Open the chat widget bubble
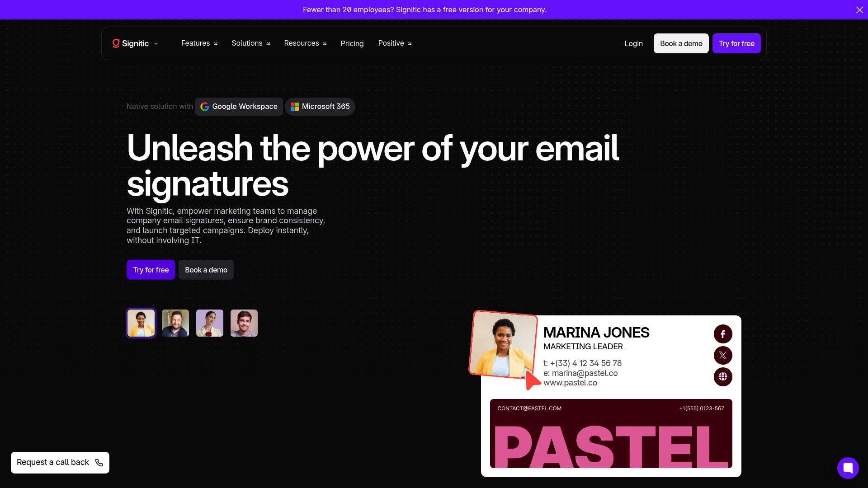Screen dimensions: 868x488 (x=848, y=468)
